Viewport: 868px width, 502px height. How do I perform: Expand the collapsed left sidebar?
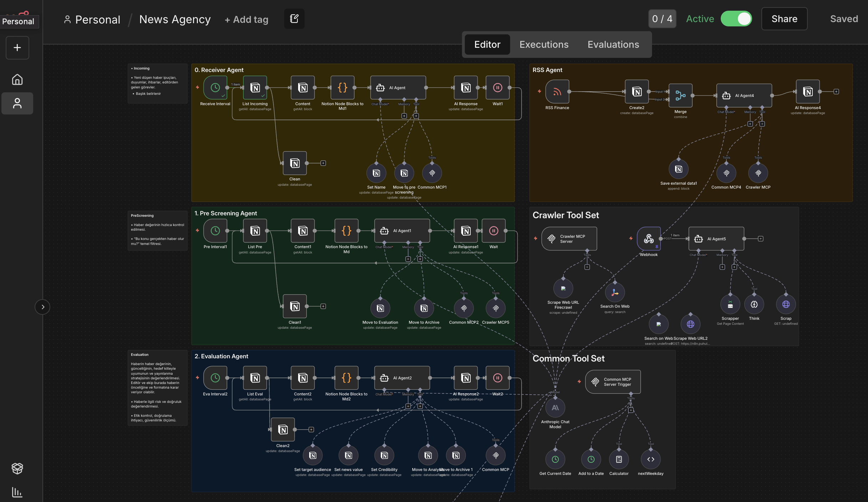pyautogui.click(x=42, y=307)
